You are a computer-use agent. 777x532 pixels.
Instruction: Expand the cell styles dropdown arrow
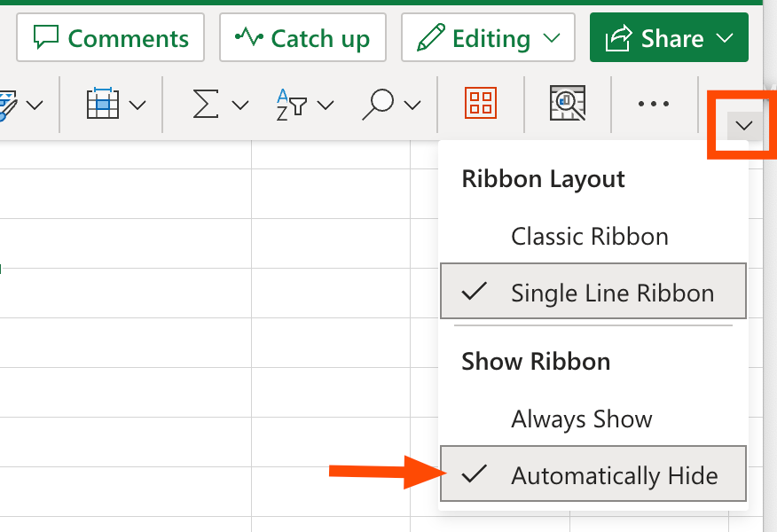click(35, 105)
